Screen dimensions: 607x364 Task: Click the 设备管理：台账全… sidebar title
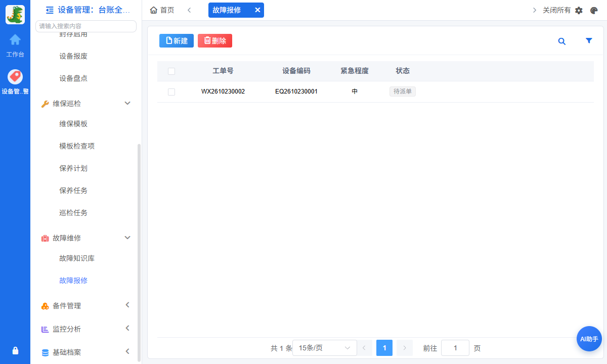(94, 10)
